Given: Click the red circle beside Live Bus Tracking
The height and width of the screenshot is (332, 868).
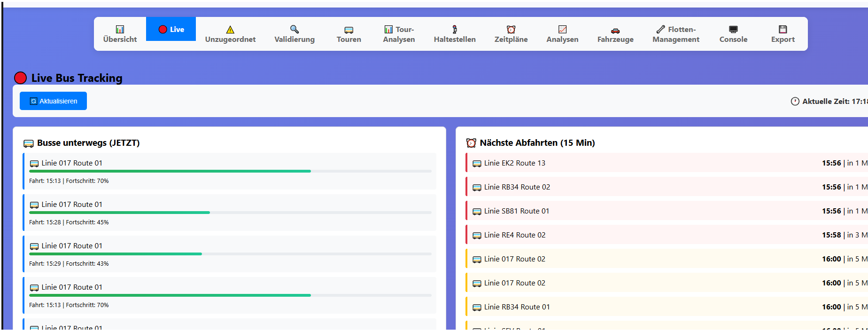Looking at the screenshot, I should tap(20, 78).
